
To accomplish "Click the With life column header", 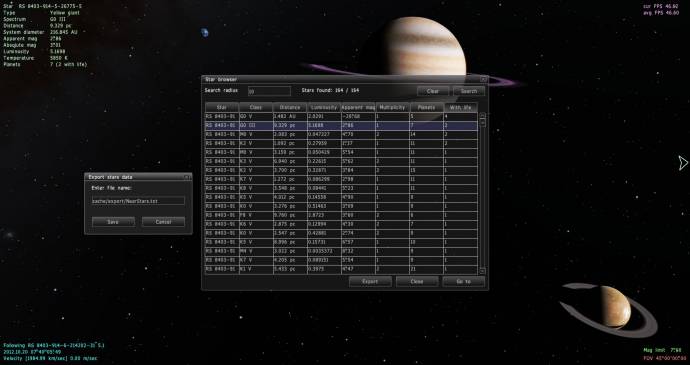I will pos(461,107).
